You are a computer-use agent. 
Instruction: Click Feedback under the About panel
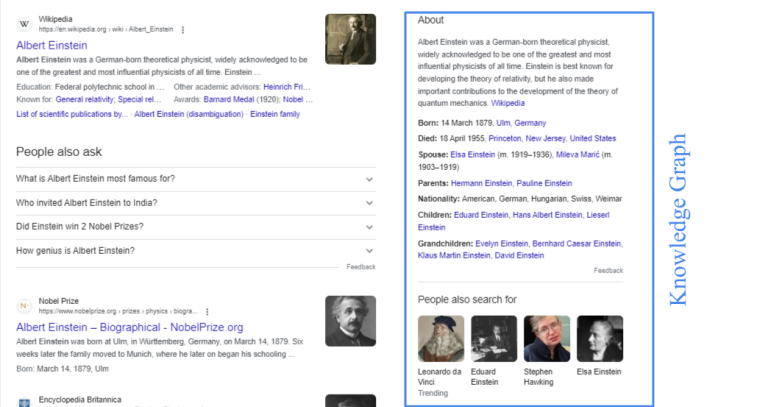608,270
